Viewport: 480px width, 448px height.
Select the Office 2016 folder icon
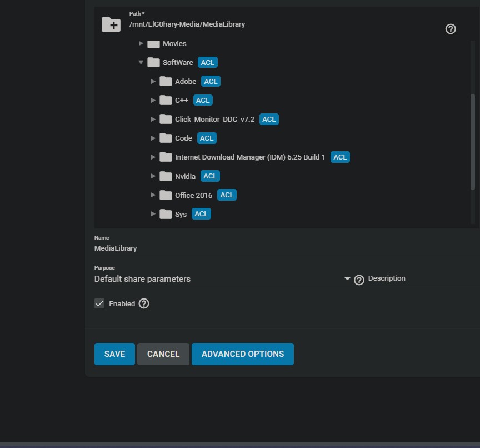pyautogui.click(x=166, y=195)
